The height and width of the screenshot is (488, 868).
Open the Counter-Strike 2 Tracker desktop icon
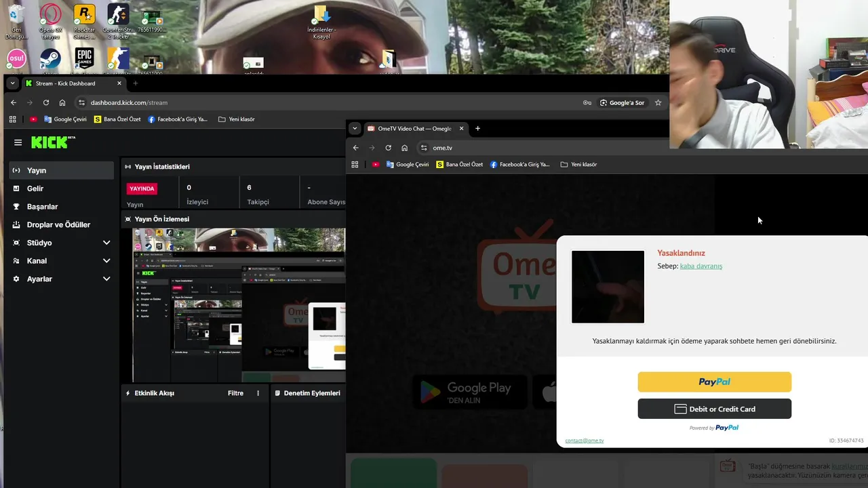click(118, 20)
